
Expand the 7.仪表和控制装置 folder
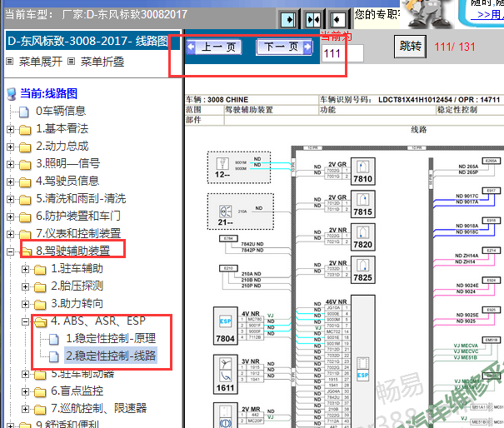point(10,234)
